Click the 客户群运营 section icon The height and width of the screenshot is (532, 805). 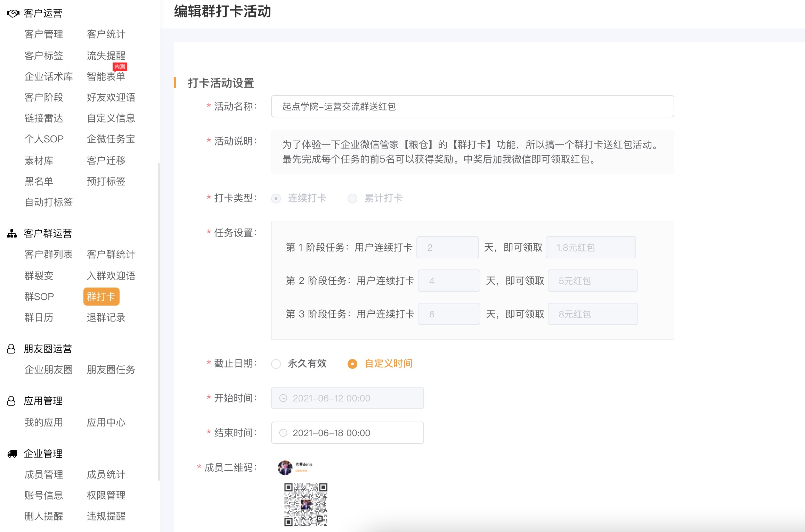[x=11, y=234]
